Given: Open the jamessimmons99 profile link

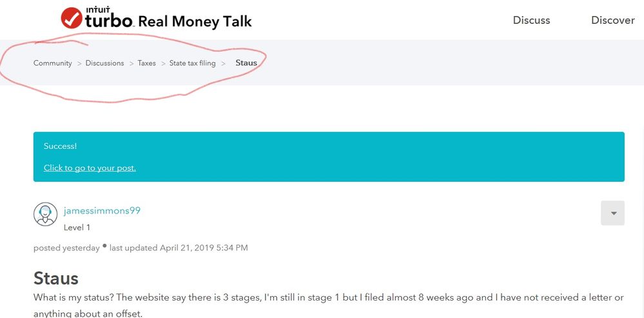Looking at the screenshot, I should (102, 211).
